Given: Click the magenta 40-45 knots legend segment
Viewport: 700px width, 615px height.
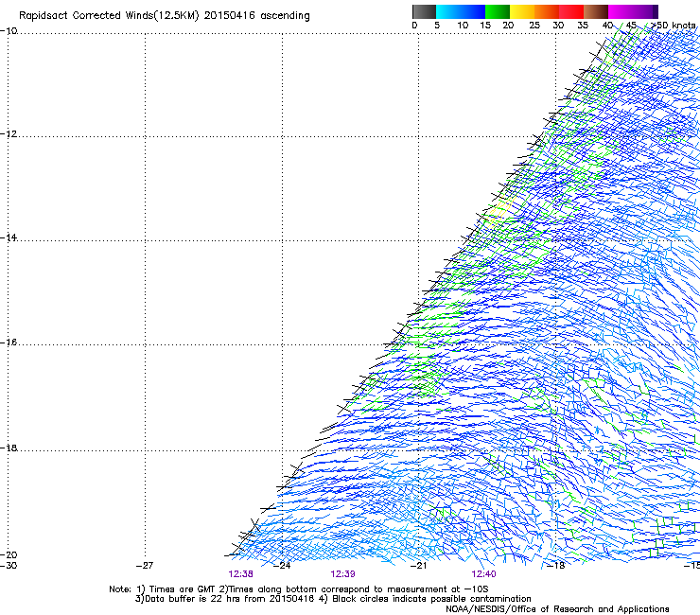Looking at the screenshot, I should point(621,11).
